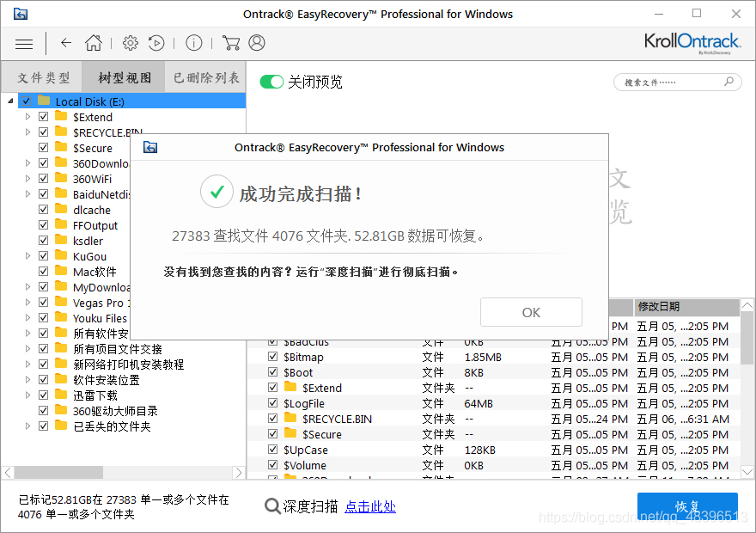Screen dimensions: 756x533
Task: Click the OK button on scan dialog
Action: click(x=531, y=312)
